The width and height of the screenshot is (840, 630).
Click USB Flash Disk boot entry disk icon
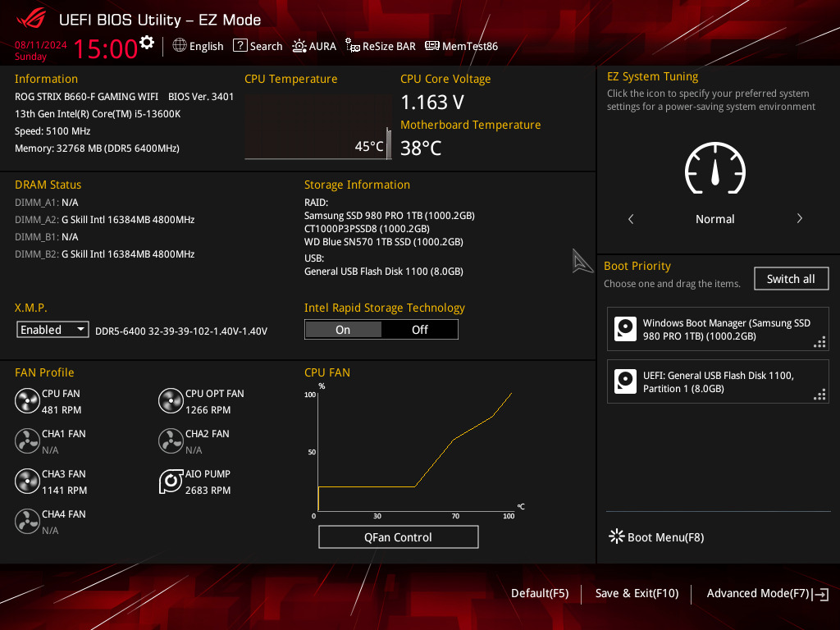click(625, 381)
